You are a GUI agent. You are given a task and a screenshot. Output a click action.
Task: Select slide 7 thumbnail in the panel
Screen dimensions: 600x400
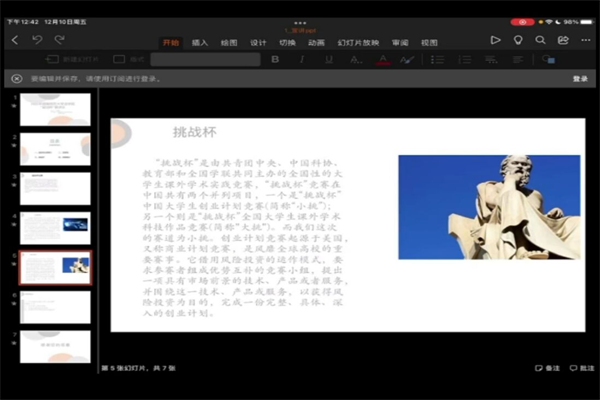coord(55,346)
